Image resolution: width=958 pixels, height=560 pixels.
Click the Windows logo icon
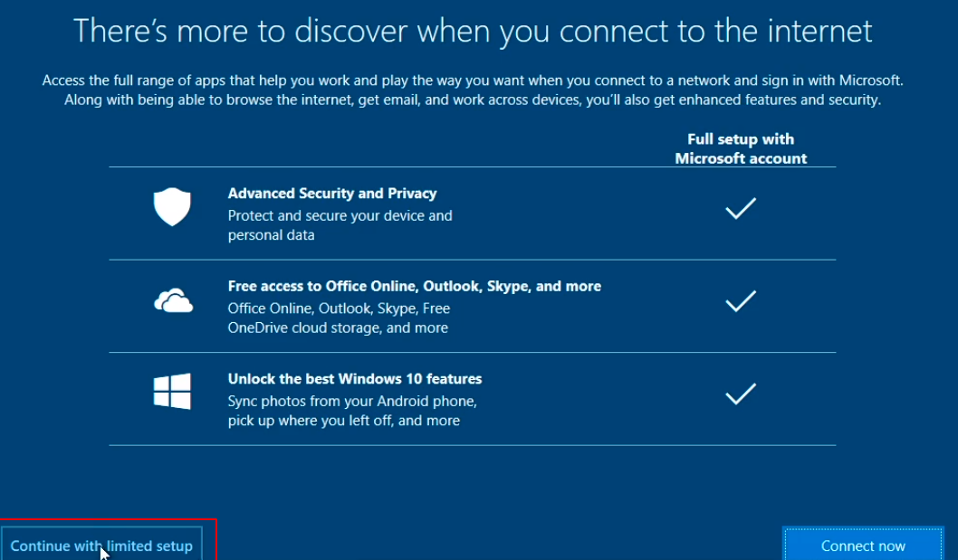coord(172,392)
